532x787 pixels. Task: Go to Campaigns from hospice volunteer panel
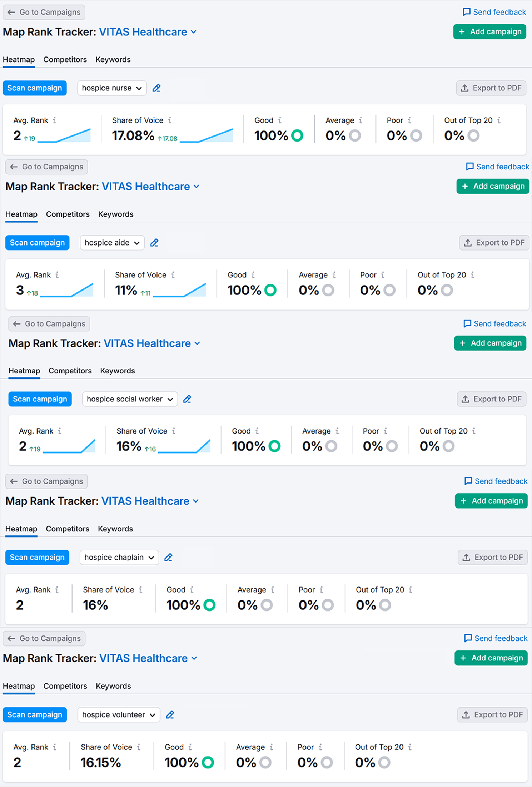click(44, 639)
